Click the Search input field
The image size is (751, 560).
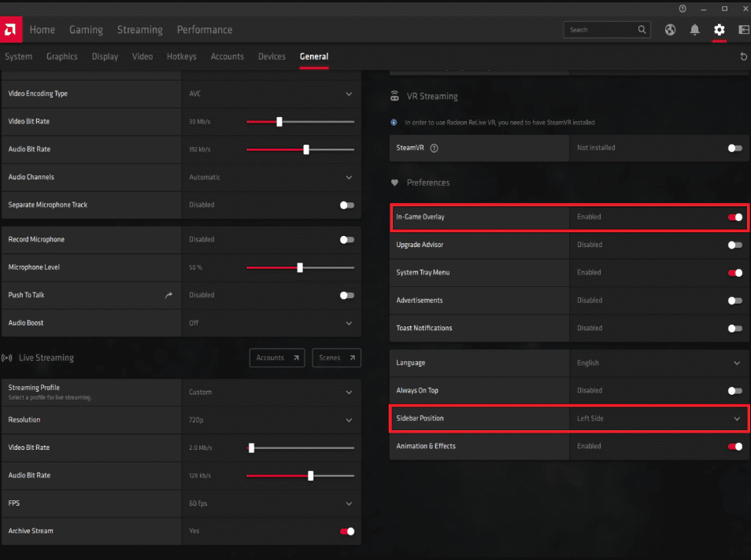[x=602, y=30]
